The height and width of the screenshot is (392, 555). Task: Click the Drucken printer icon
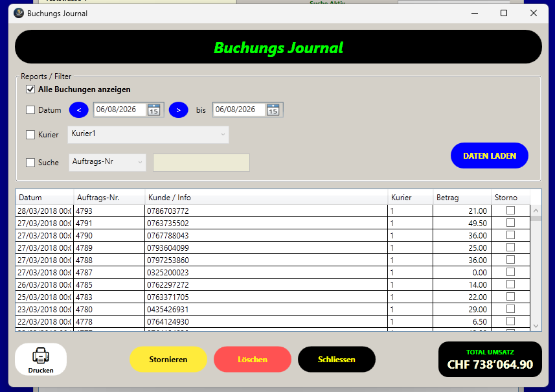41,355
